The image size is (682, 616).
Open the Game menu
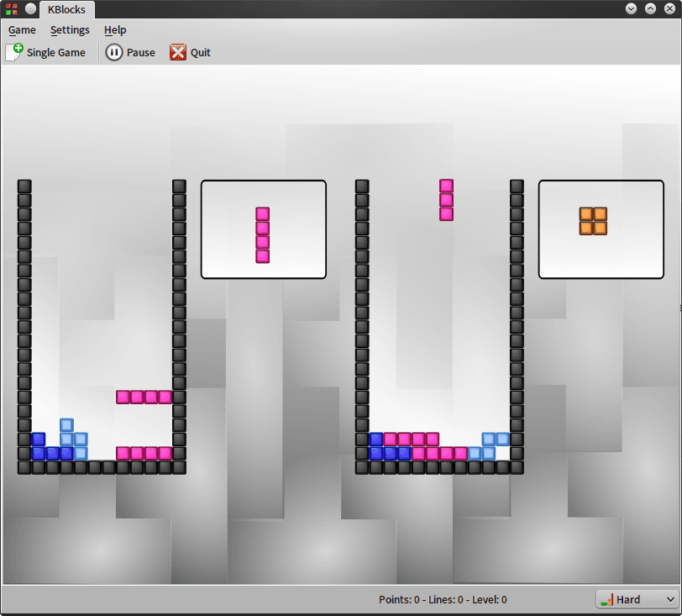click(22, 30)
